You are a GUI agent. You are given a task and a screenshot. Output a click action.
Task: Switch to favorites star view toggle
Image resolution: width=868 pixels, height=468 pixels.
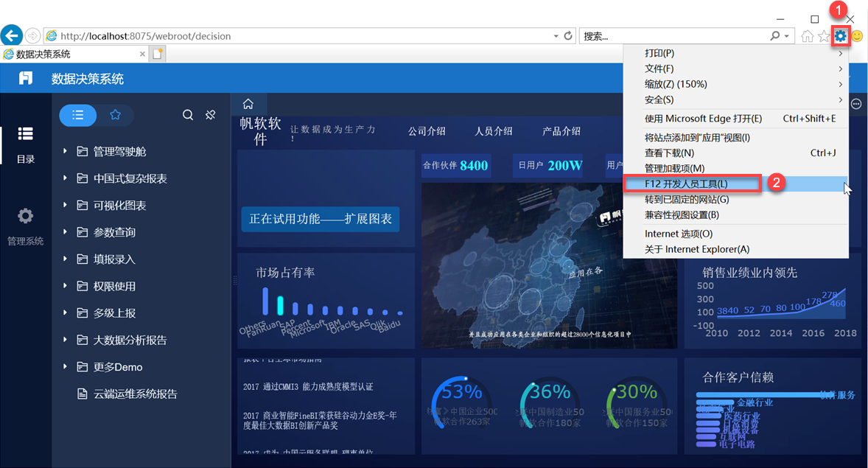pyautogui.click(x=115, y=115)
